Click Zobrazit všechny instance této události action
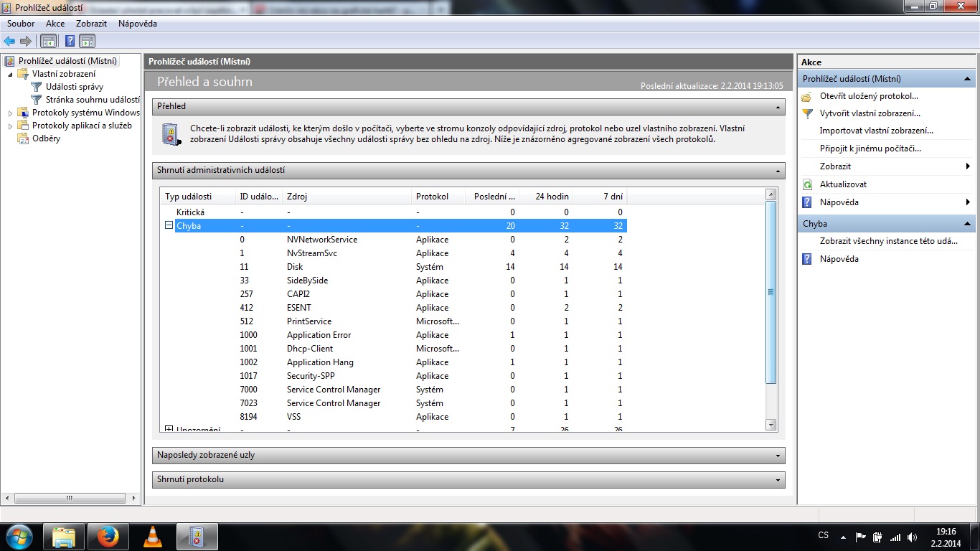 (x=889, y=241)
